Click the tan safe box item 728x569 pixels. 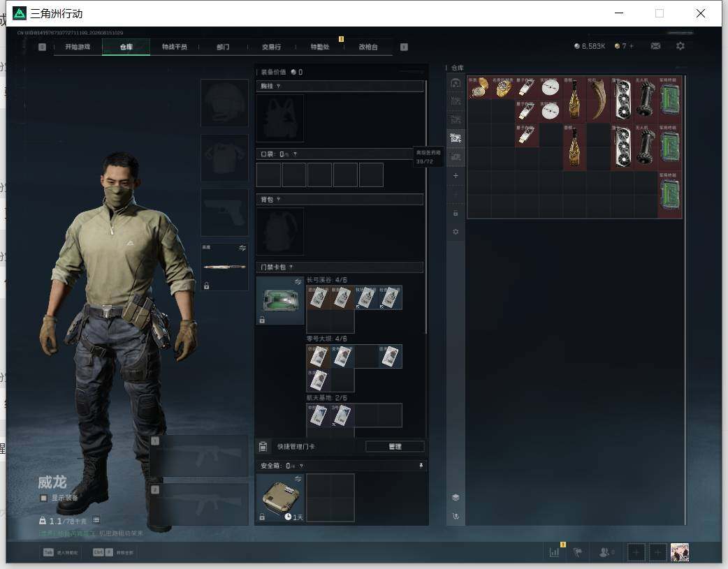click(x=280, y=498)
